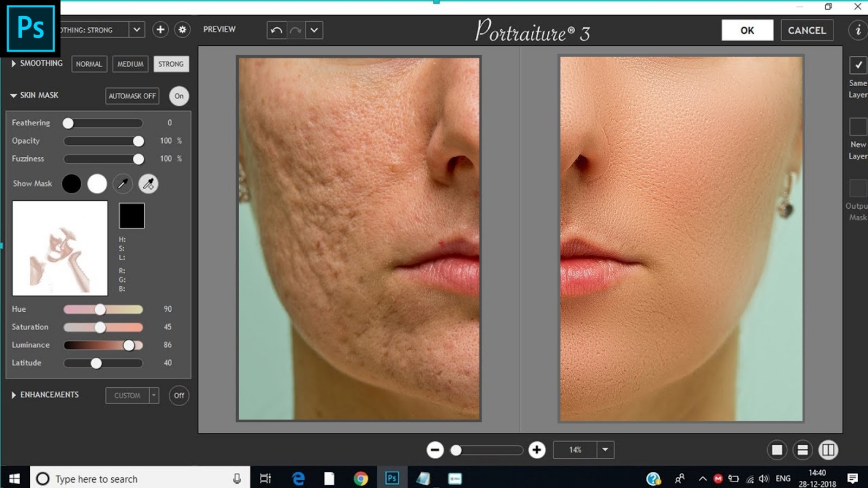Switch to single preview layout

777,450
